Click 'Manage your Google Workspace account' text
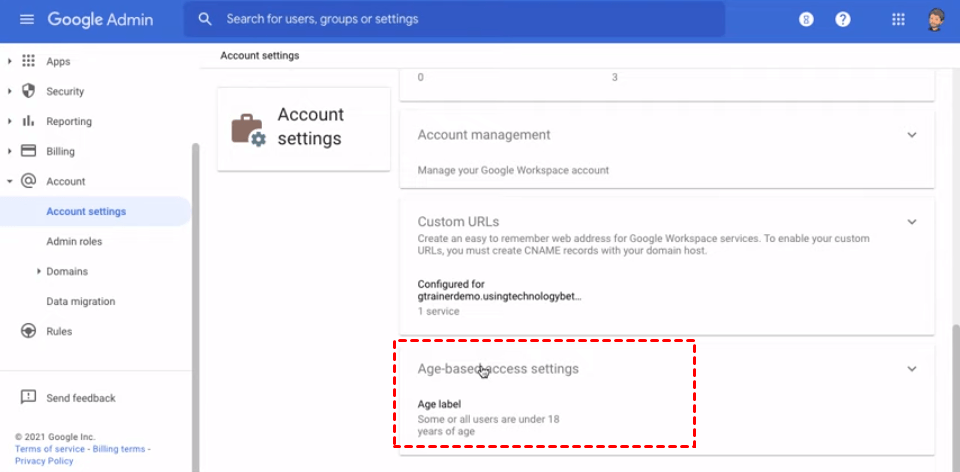The height and width of the screenshot is (472, 960). pyautogui.click(x=513, y=170)
